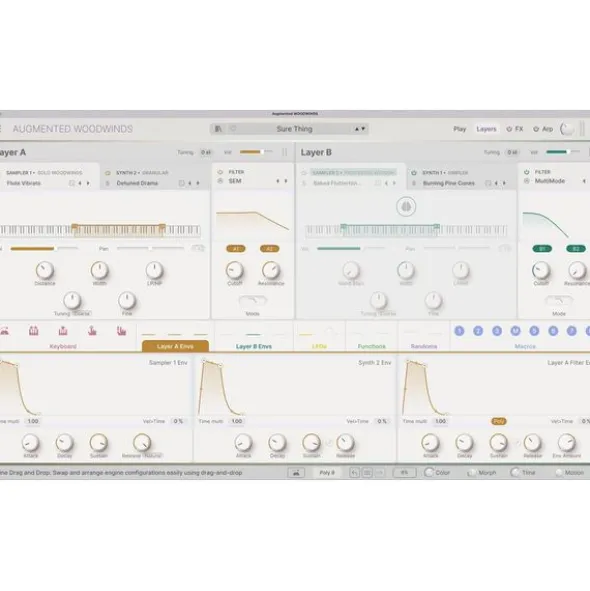The width and height of the screenshot is (590, 591).
Task: Toggle the Poly button in Filter Env
Action: tap(499, 421)
